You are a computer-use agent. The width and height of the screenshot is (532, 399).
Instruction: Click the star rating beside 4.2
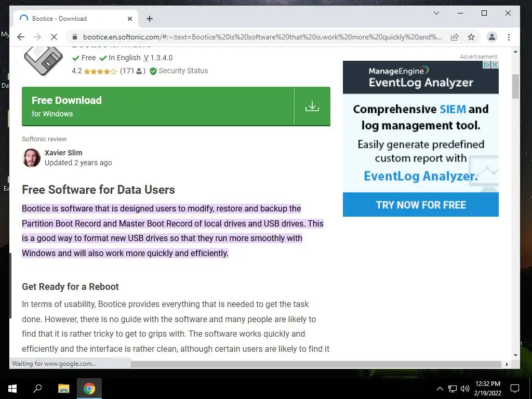(x=100, y=71)
